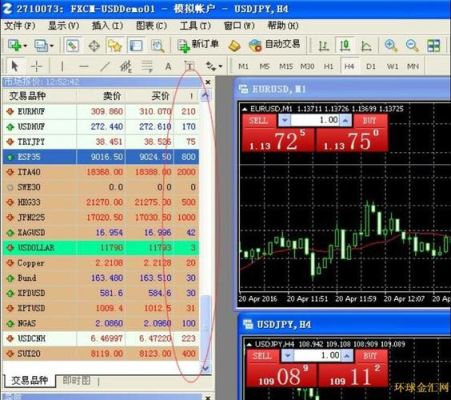Open the Profiles toolbar icon
The width and height of the screenshot is (451, 400).
click(41, 45)
